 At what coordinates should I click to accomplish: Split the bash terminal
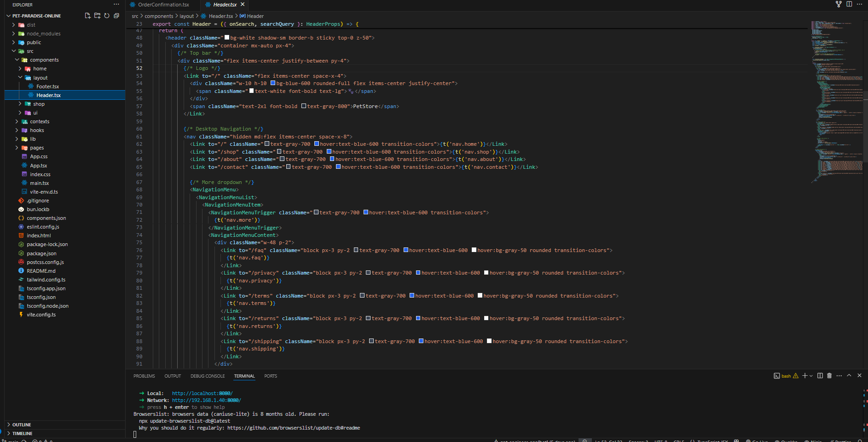(x=820, y=376)
